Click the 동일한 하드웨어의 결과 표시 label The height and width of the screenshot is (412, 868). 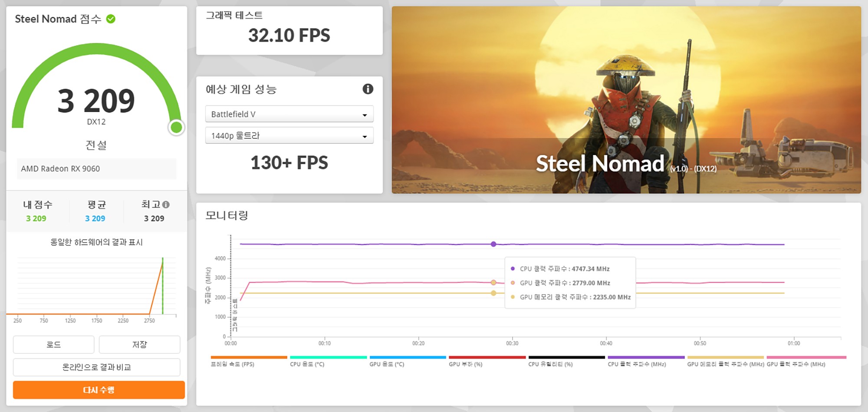tap(96, 242)
